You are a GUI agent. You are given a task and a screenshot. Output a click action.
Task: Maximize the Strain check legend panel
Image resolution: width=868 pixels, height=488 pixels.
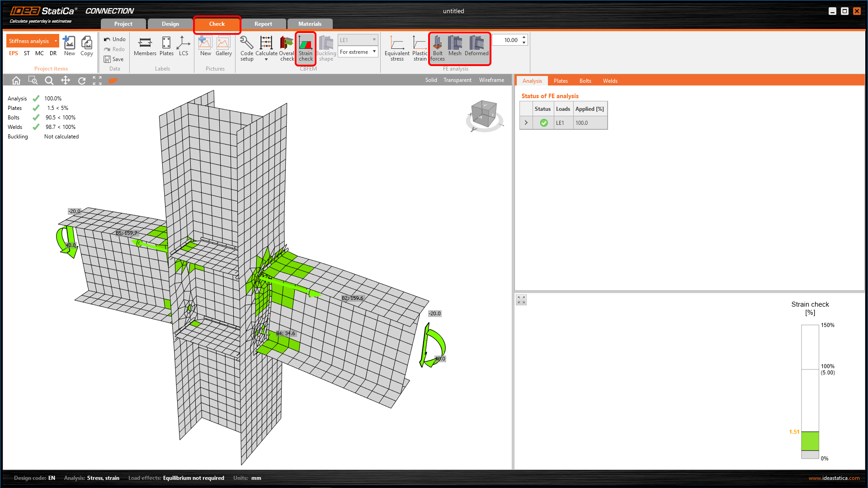pyautogui.click(x=521, y=300)
